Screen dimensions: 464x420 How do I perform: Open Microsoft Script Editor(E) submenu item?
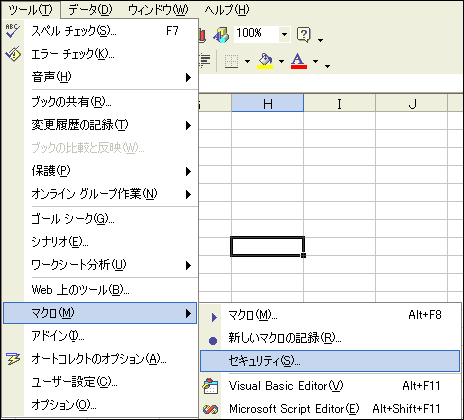point(330,409)
